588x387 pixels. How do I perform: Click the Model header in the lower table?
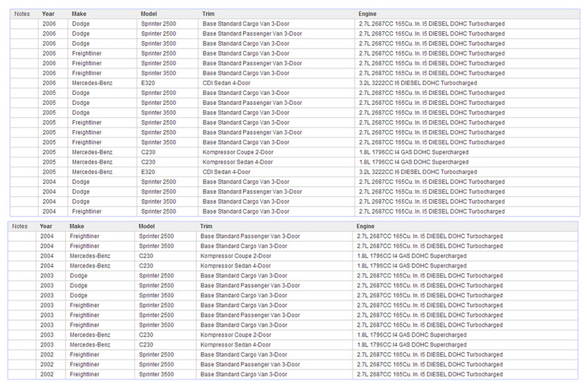point(147,227)
